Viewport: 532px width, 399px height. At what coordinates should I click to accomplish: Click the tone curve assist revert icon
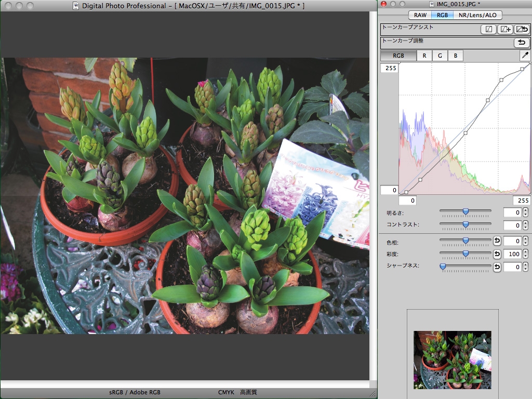(x=522, y=29)
